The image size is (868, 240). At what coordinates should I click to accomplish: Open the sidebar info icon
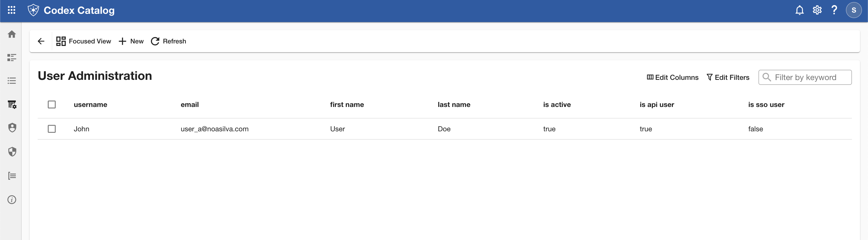(12, 200)
